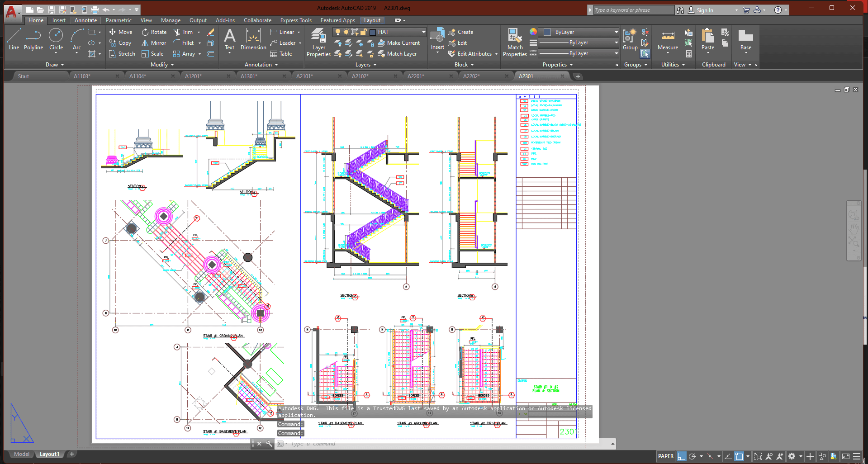Switch to the A2202 drawing tab

point(471,76)
